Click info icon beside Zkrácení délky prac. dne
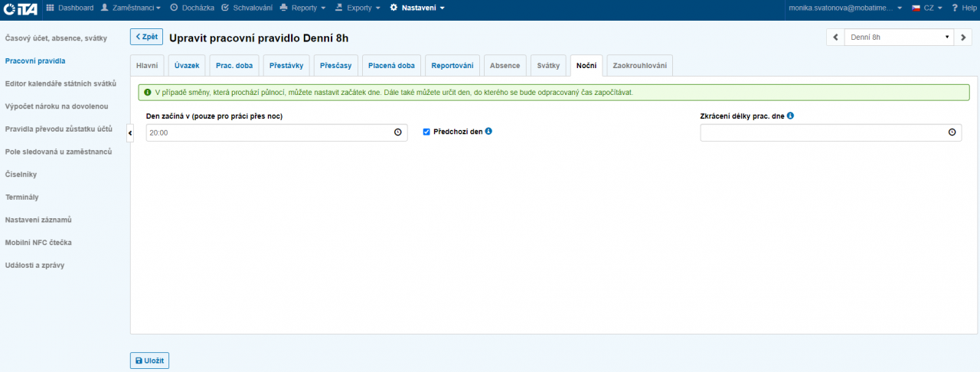The height and width of the screenshot is (372, 980). [x=790, y=116]
